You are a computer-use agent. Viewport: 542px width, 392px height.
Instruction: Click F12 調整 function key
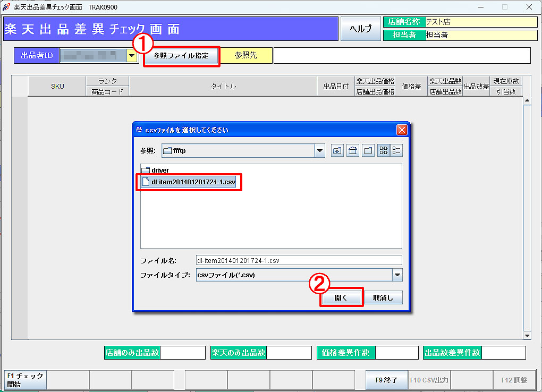pos(514,380)
